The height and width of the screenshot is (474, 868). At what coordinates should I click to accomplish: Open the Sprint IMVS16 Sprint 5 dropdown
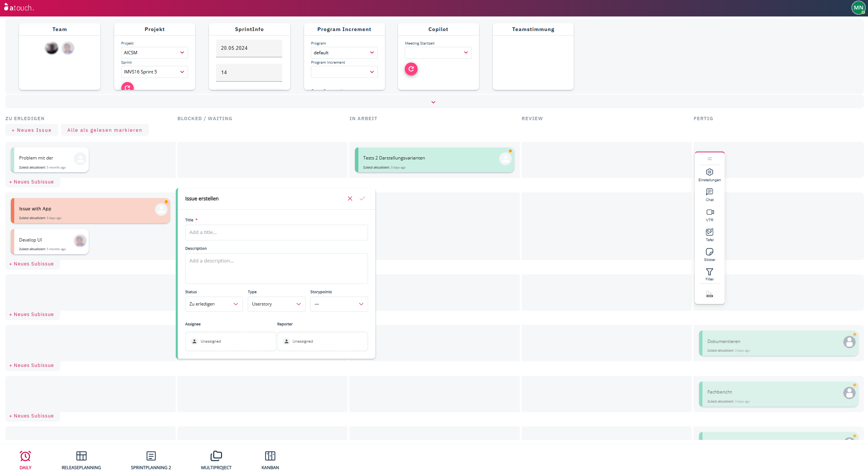(x=154, y=72)
